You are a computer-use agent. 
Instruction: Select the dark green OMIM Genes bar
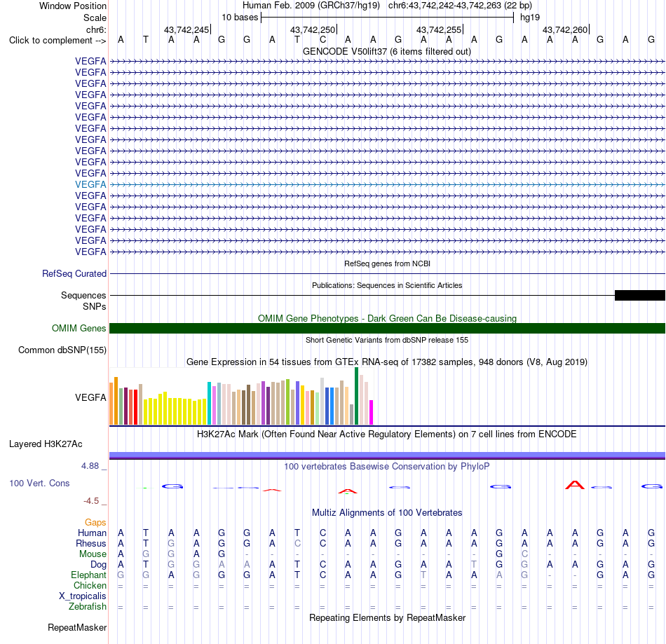(x=387, y=328)
